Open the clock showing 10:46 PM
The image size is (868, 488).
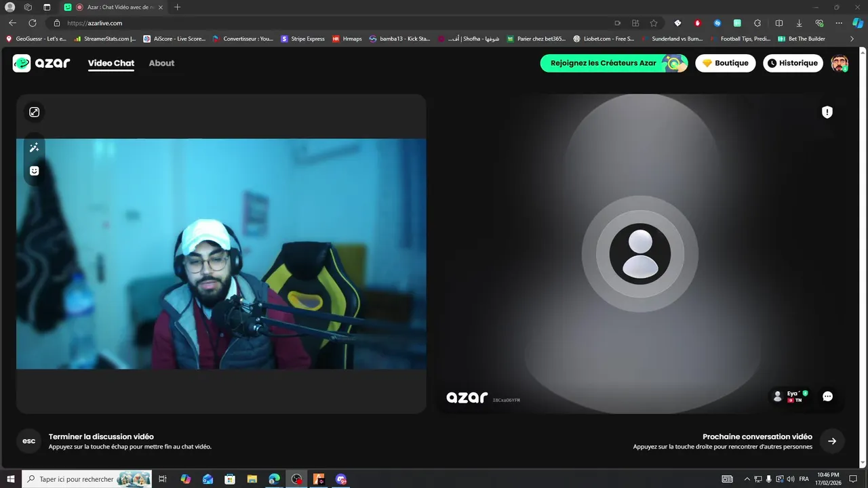(x=828, y=479)
